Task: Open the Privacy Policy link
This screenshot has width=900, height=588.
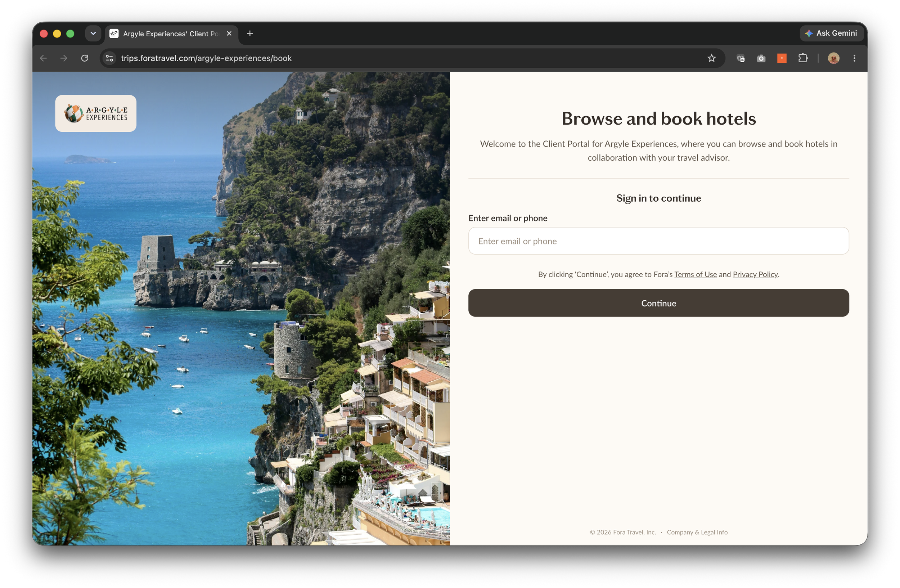Action: pyautogui.click(x=755, y=274)
